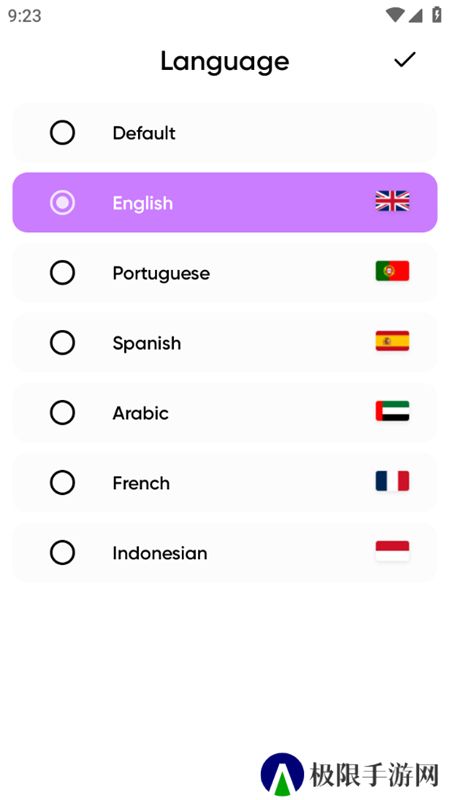This screenshot has width=450, height=800.
Task: Select the Spanish radio button
Action: [x=62, y=342]
